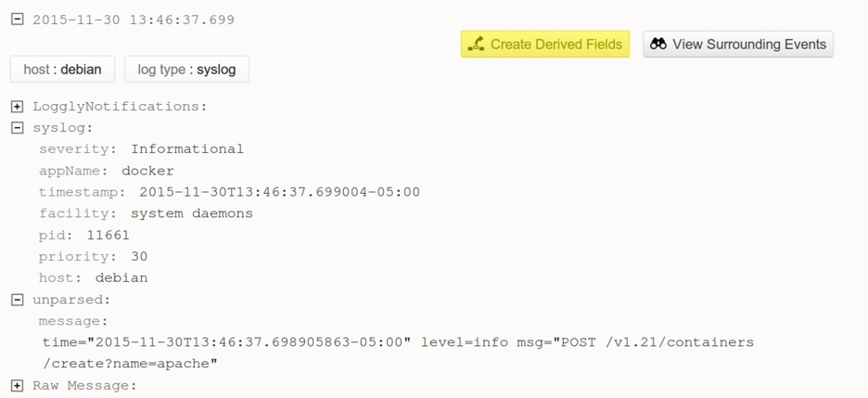
Task: Click the debian value under syslog host
Action: point(121,277)
